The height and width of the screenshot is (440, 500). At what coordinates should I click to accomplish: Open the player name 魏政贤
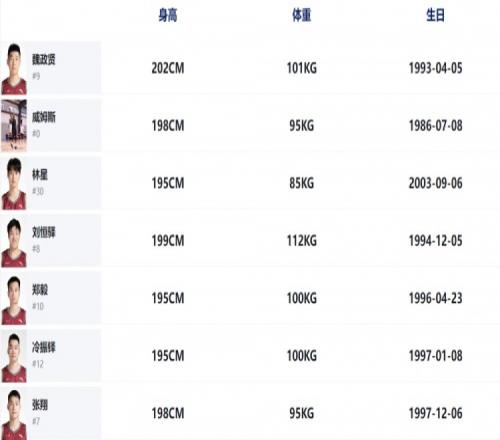44,59
